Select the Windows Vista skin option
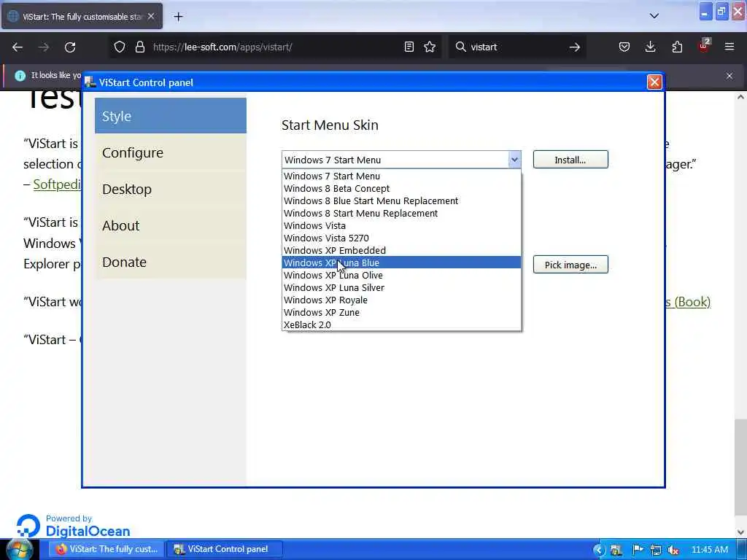 point(401,226)
